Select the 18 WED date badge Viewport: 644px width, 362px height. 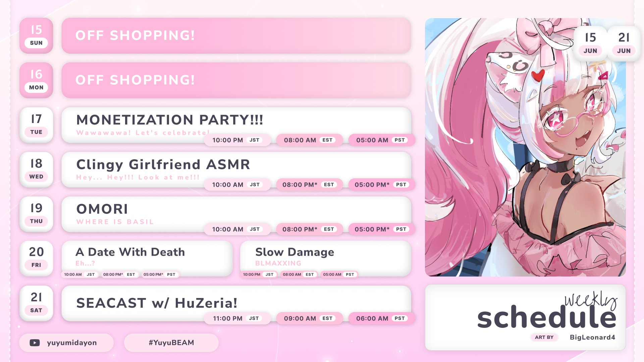point(36,169)
